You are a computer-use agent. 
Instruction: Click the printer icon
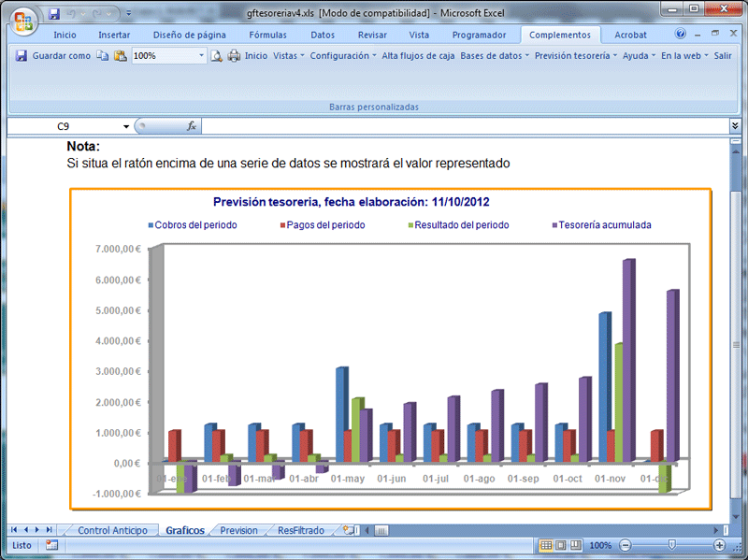(x=234, y=56)
